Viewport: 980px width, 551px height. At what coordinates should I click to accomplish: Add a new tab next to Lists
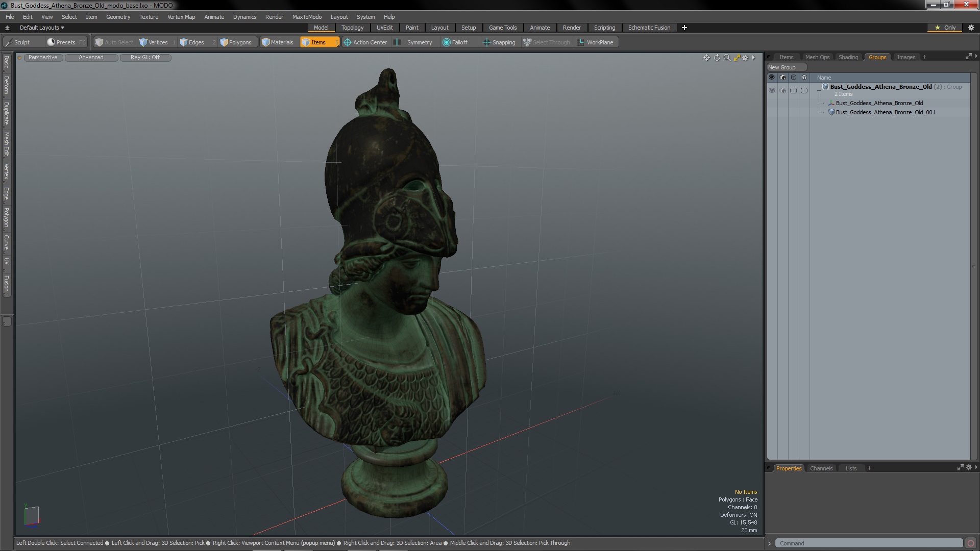[x=869, y=468]
